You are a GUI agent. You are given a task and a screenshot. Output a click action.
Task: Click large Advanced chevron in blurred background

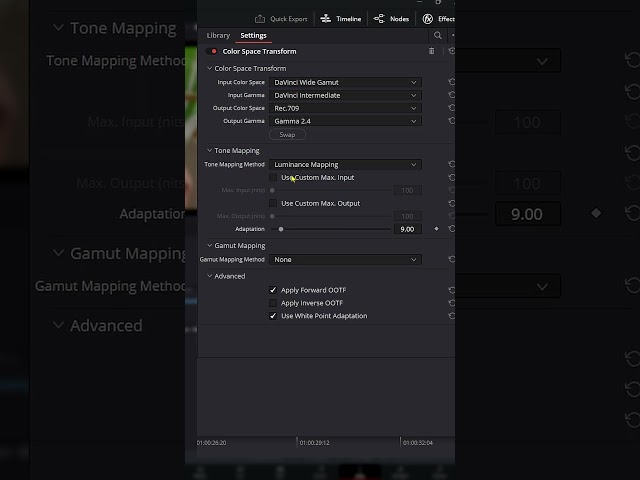(x=58, y=325)
